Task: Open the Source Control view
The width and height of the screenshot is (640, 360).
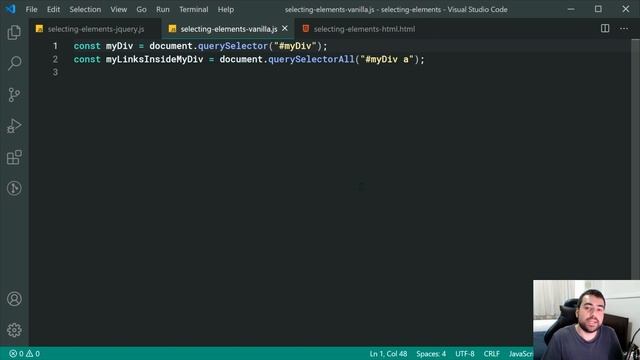Action: coord(14,95)
